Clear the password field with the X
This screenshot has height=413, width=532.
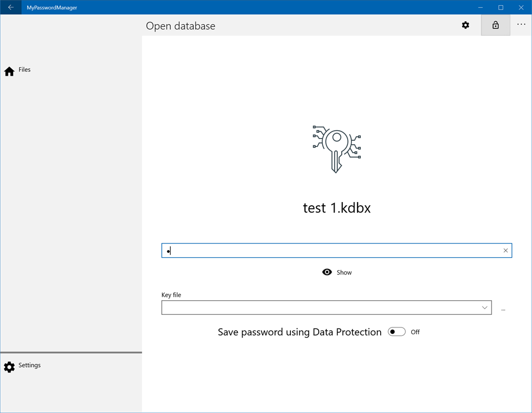pos(505,250)
